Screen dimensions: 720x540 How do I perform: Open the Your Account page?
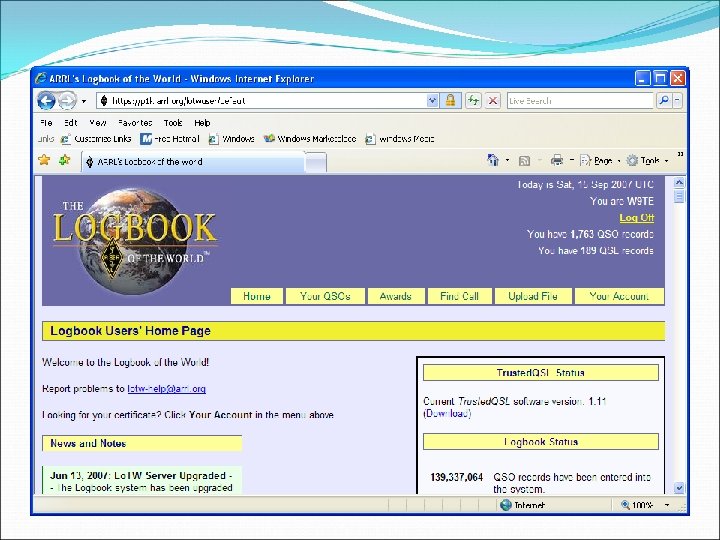coord(619,296)
